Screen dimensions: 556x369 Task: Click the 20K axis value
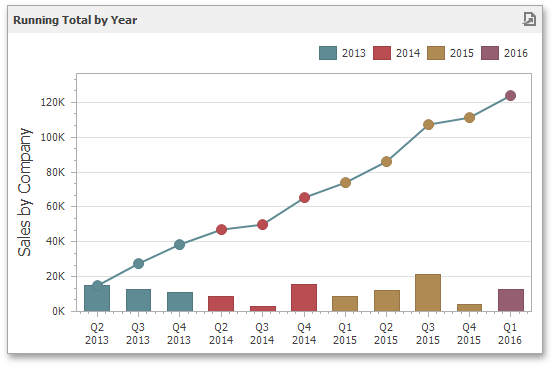click(x=56, y=276)
